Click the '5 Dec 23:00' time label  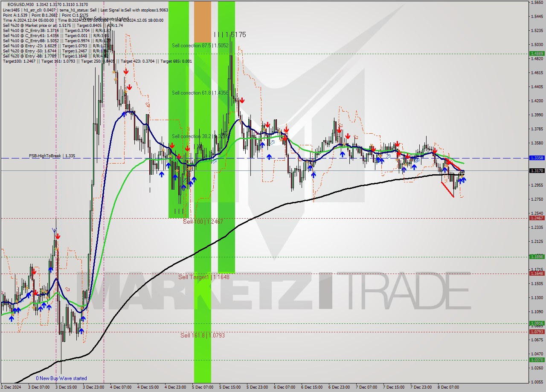point(257,387)
